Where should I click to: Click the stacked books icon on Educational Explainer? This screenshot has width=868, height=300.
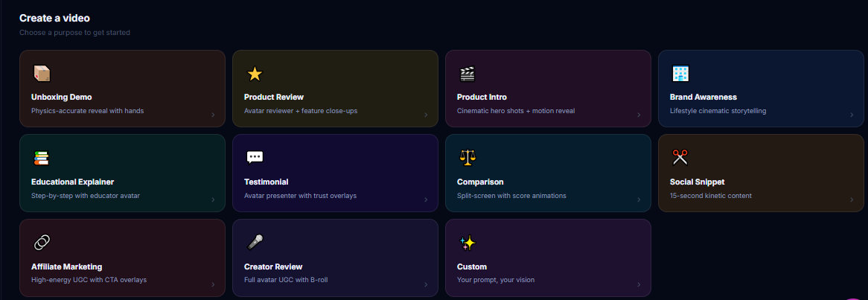click(42, 159)
